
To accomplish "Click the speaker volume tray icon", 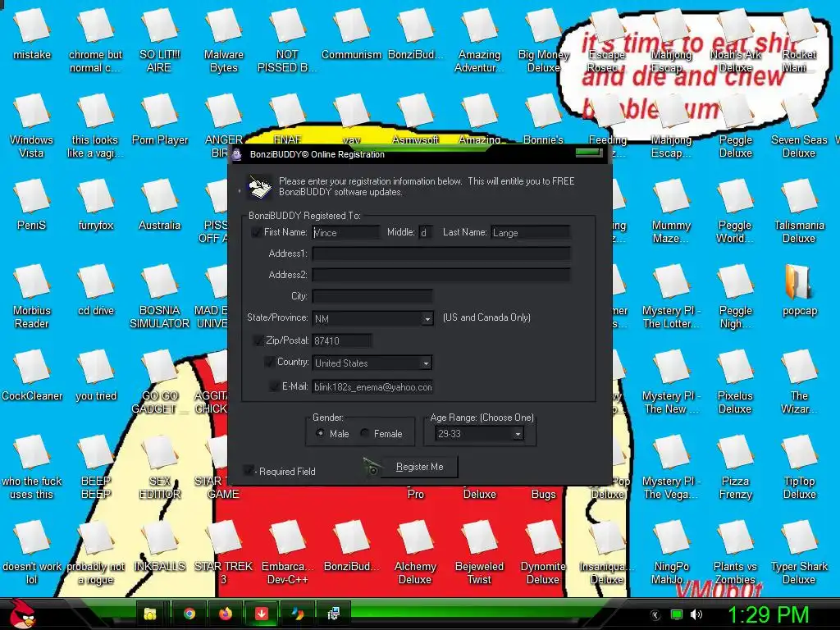I will coord(696,614).
